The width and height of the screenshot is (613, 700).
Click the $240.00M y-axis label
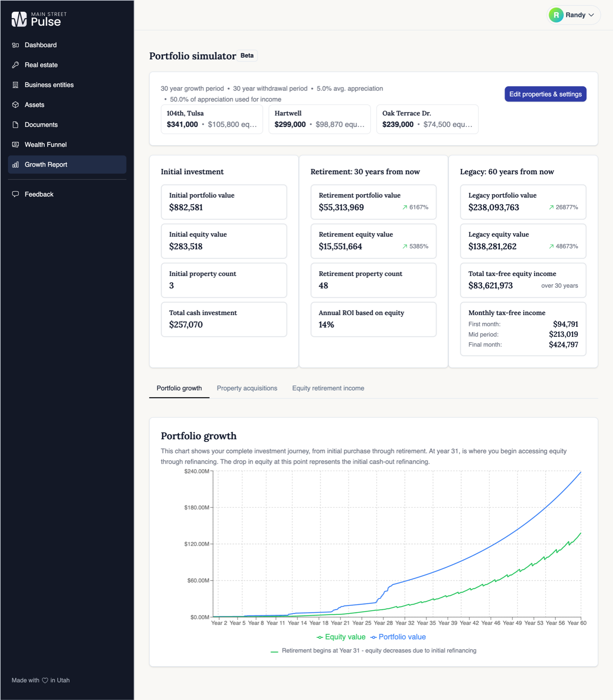coord(196,471)
